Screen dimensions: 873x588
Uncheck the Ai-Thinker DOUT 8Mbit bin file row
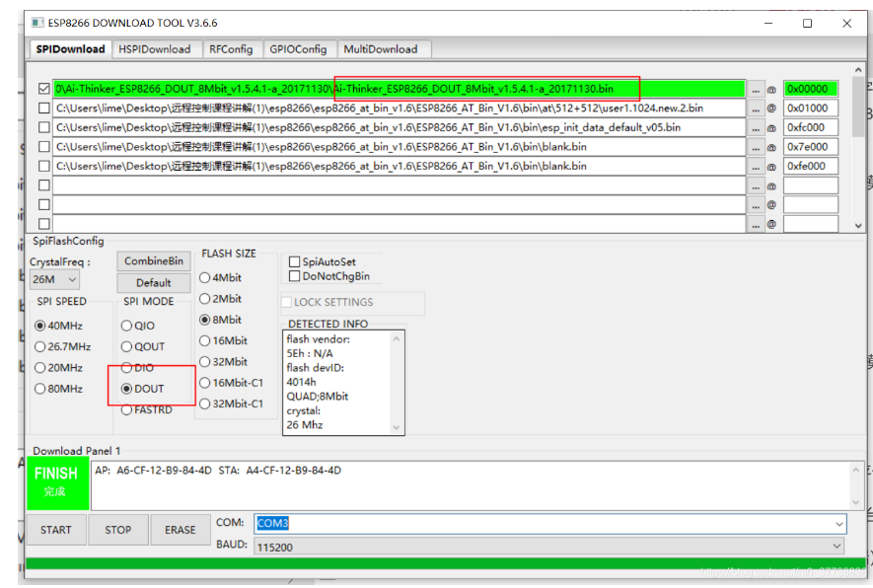point(44,89)
